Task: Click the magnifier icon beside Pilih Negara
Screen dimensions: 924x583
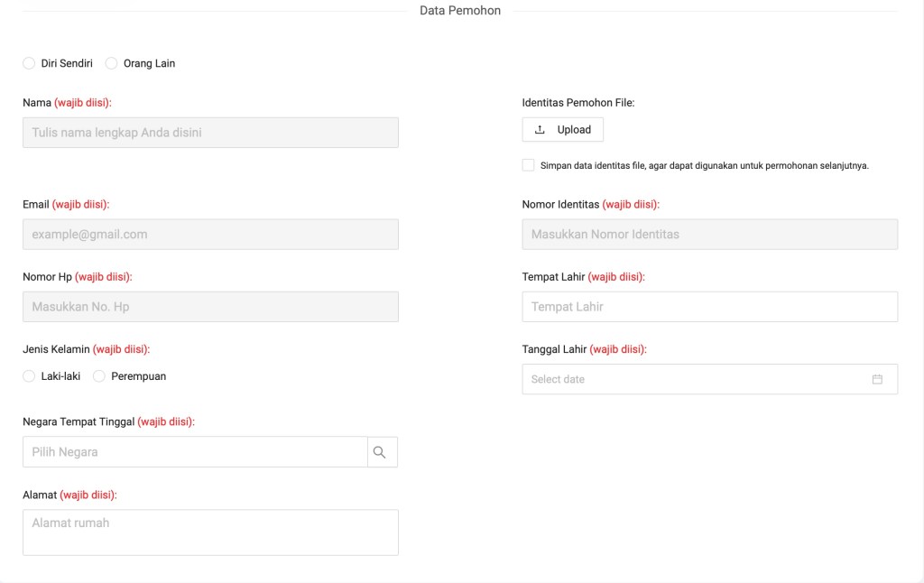Action: point(380,452)
